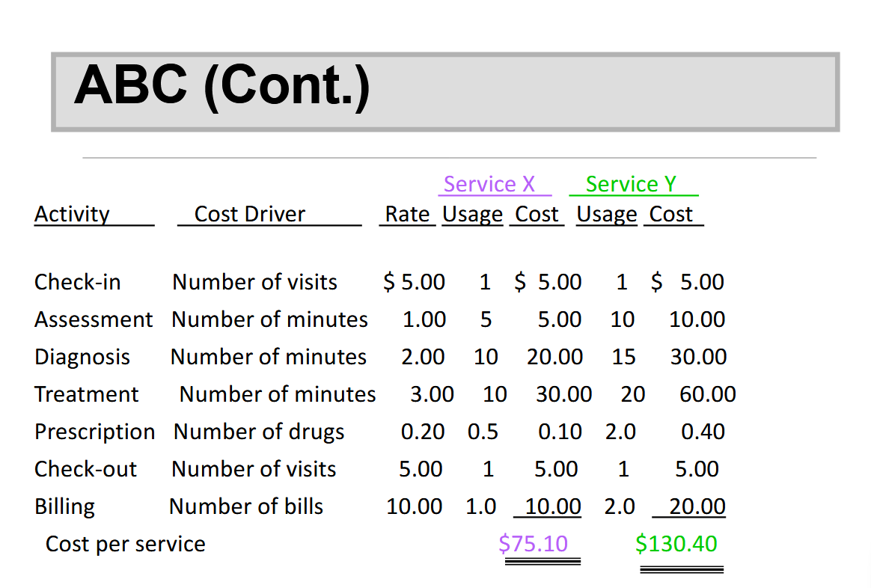
Task: Click the 'Number of bills' cost driver
Action: tap(246, 506)
